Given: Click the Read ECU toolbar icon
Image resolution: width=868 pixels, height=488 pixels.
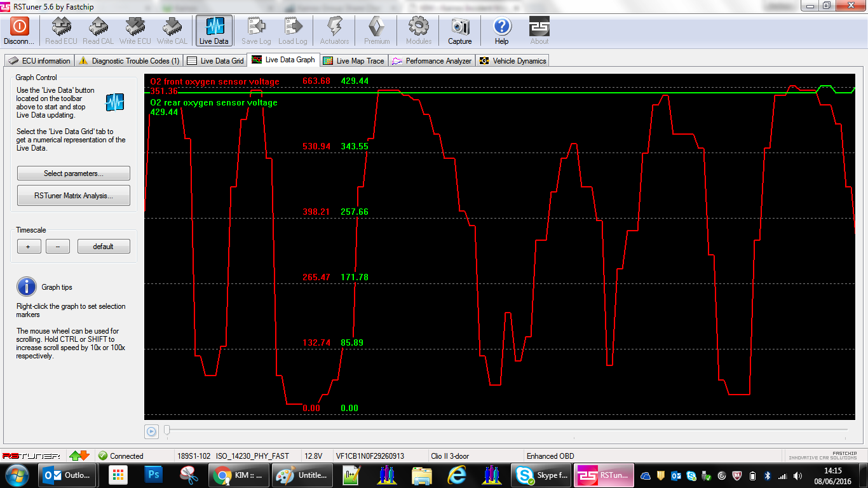Looking at the screenshot, I should 62,27.
